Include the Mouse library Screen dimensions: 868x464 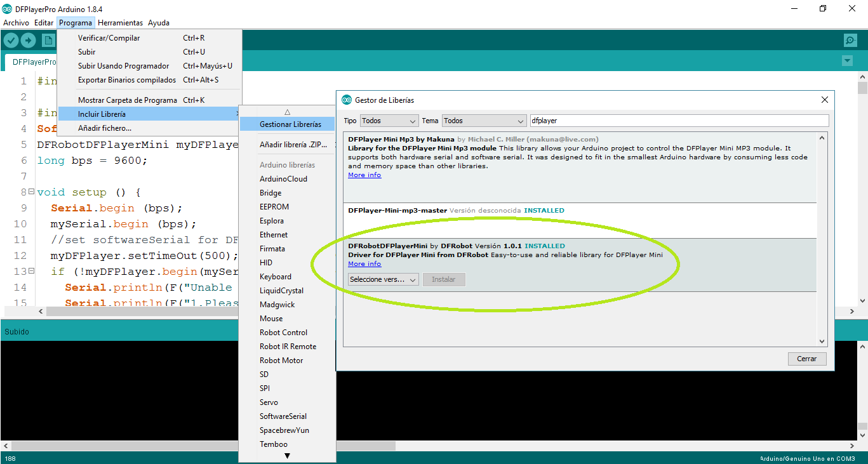pyautogui.click(x=287, y=319)
